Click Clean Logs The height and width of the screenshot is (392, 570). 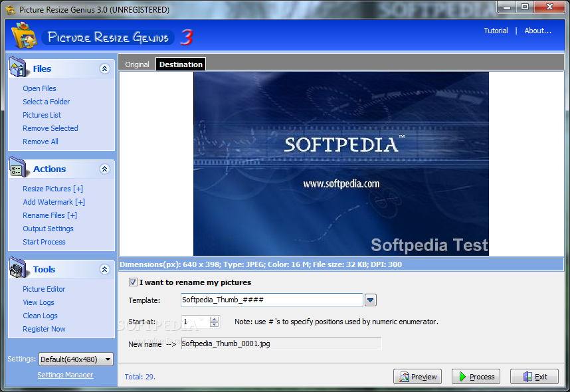pyautogui.click(x=40, y=316)
